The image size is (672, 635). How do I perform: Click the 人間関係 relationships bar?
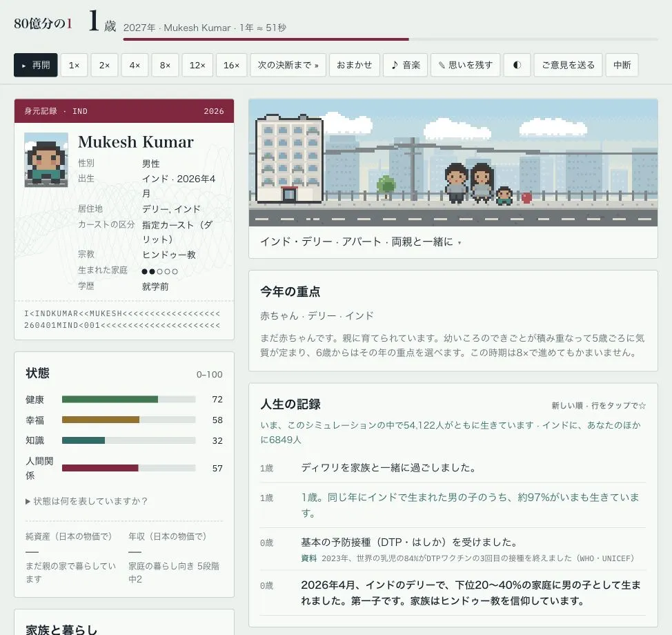coord(128,468)
